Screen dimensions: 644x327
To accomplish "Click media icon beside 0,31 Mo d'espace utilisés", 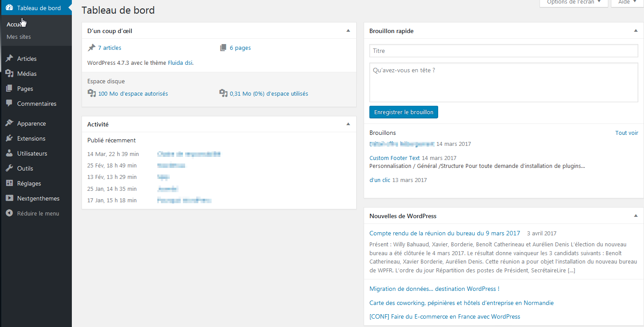I will [223, 93].
